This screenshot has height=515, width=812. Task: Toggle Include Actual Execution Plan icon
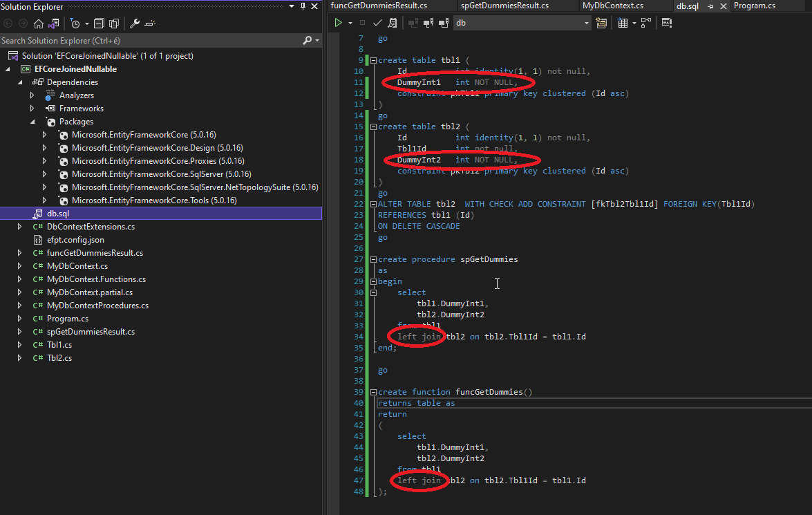(x=645, y=23)
